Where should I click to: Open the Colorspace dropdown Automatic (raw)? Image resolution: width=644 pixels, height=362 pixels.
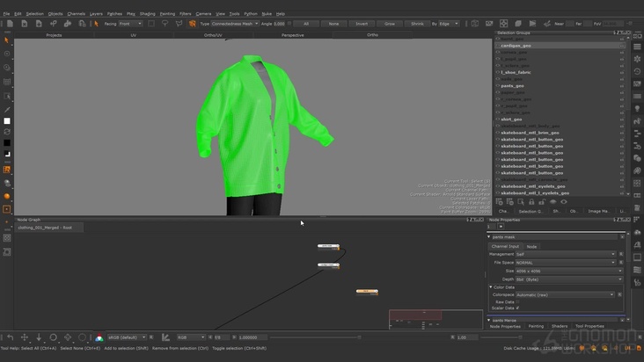click(565, 294)
